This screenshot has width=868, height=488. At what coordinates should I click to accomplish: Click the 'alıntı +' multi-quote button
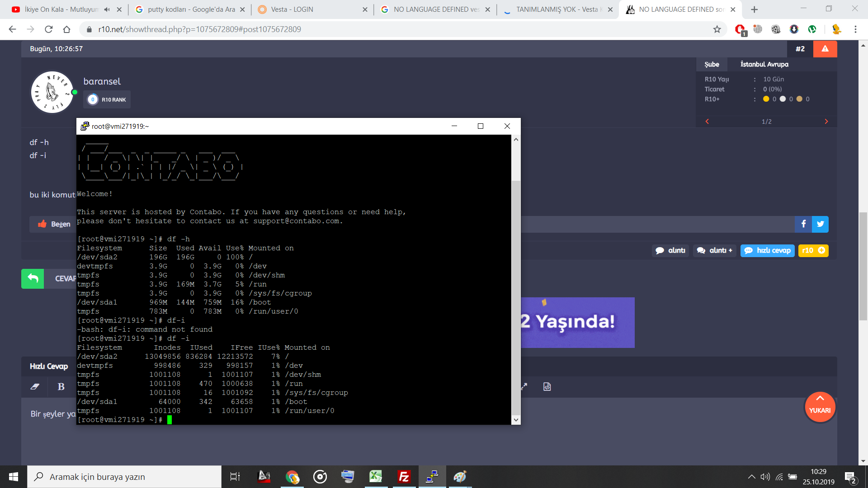[x=714, y=250]
